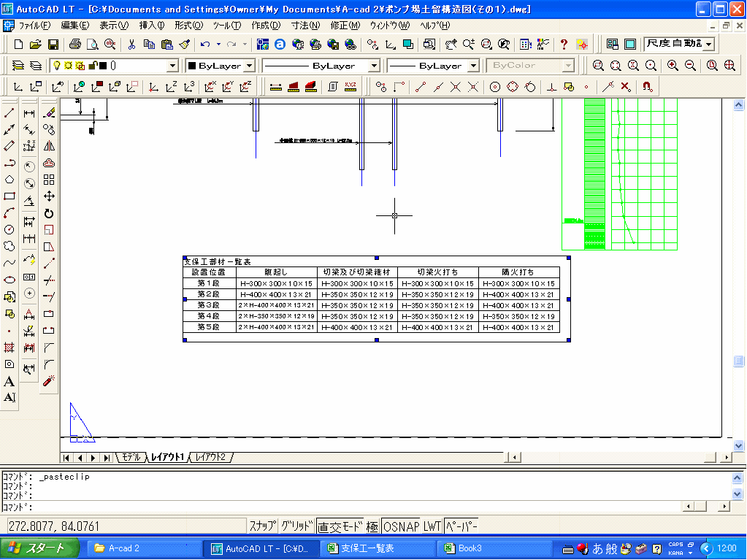Open the 編集(E) menu
Screen dimensions: 747x560
click(74, 26)
